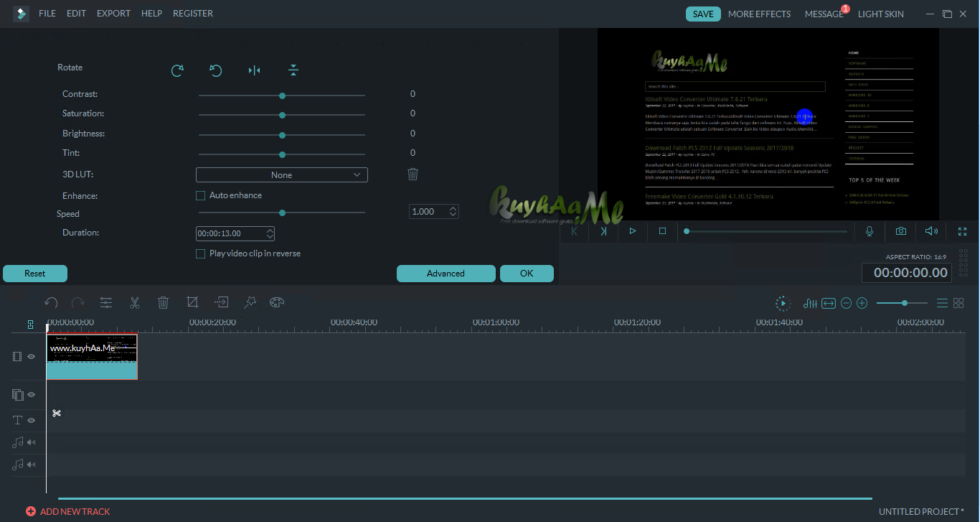This screenshot has width=980, height=522.
Task: Record a voiceover with microphone icon
Action: point(870,231)
